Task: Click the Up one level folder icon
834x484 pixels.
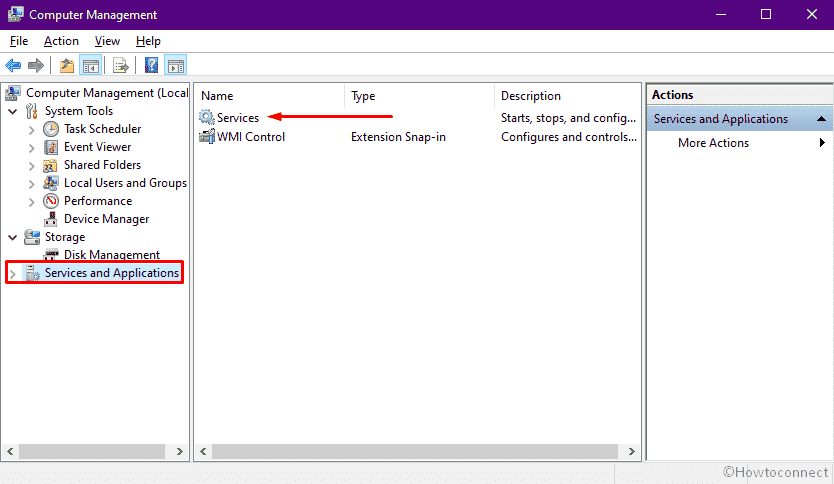Action: pyautogui.click(x=67, y=65)
